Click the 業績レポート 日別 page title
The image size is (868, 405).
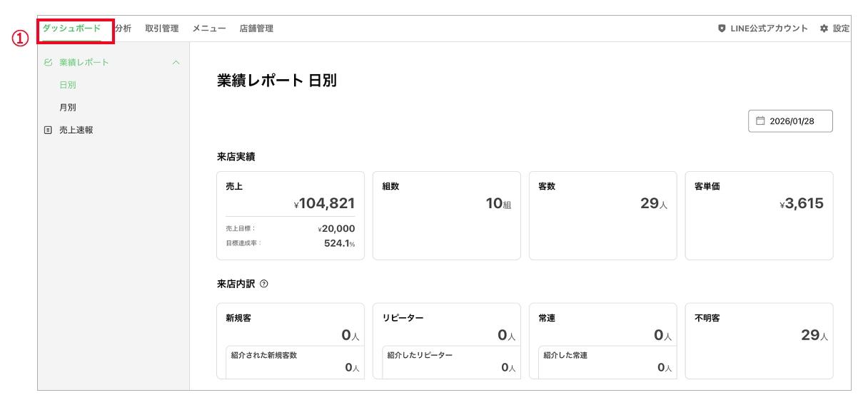pyautogui.click(x=277, y=81)
